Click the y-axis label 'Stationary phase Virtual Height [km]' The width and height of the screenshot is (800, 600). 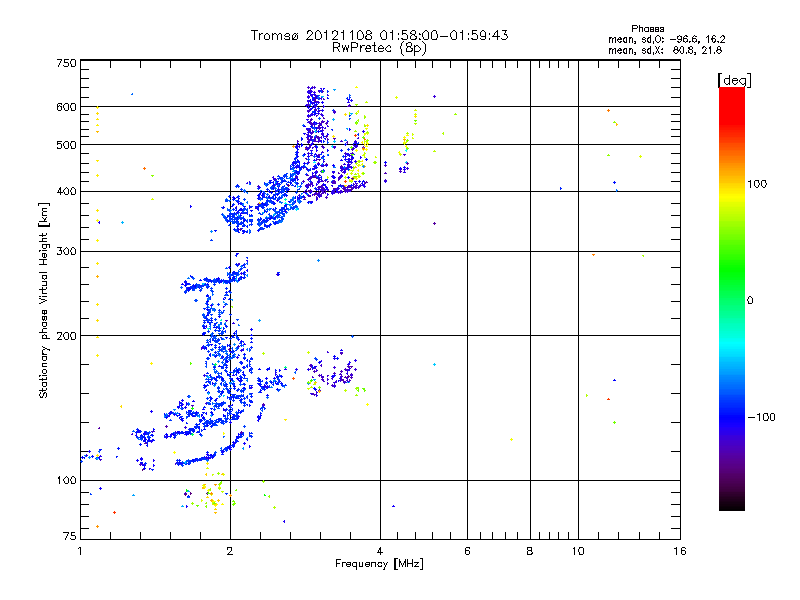(44, 300)
